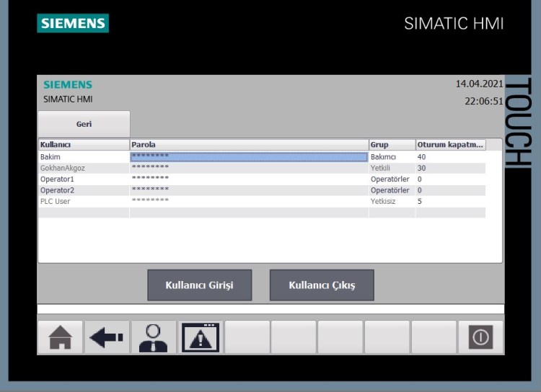Viewport: 541px width, 392px height.
Task: Open the user administration person icon
Action: point(153,337)
